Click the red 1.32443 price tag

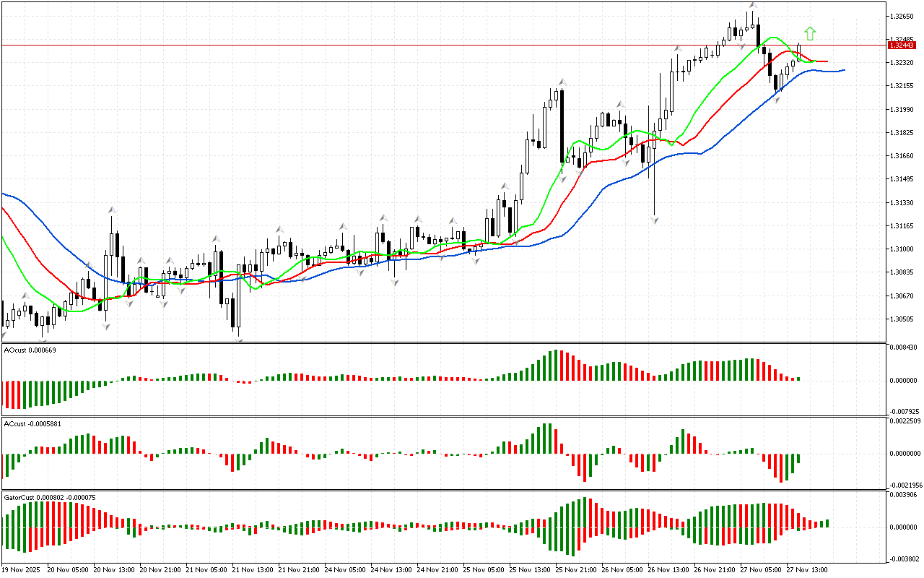(904, 45)
